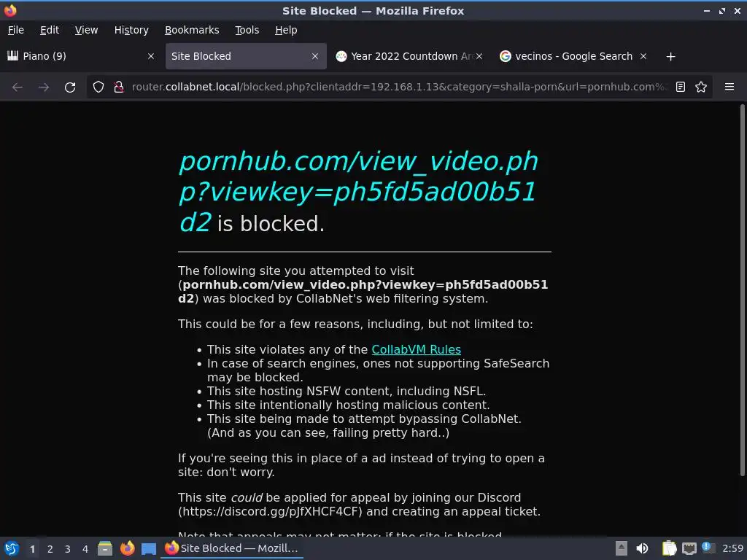Open the Tools menu
Screen dimensions: 747x560
tap(247, 30)
